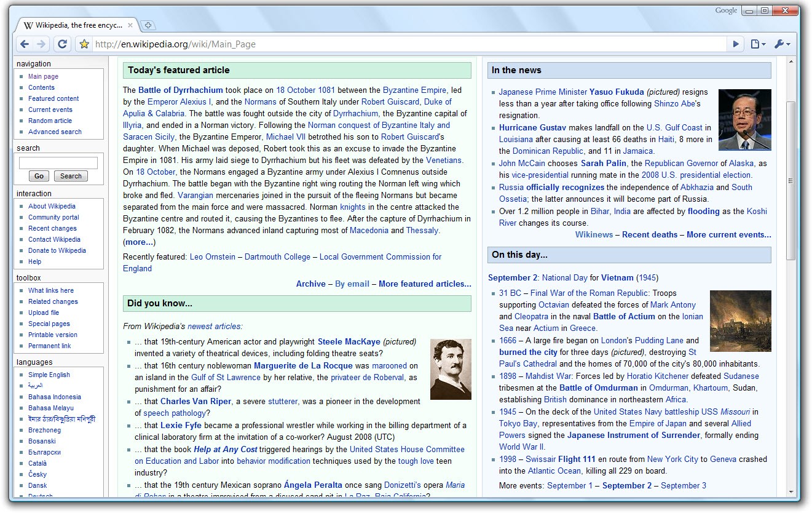Select the Wikipedia tab
Screen dimensions: 812x513
pyautogui.click(x=77, y=25)
